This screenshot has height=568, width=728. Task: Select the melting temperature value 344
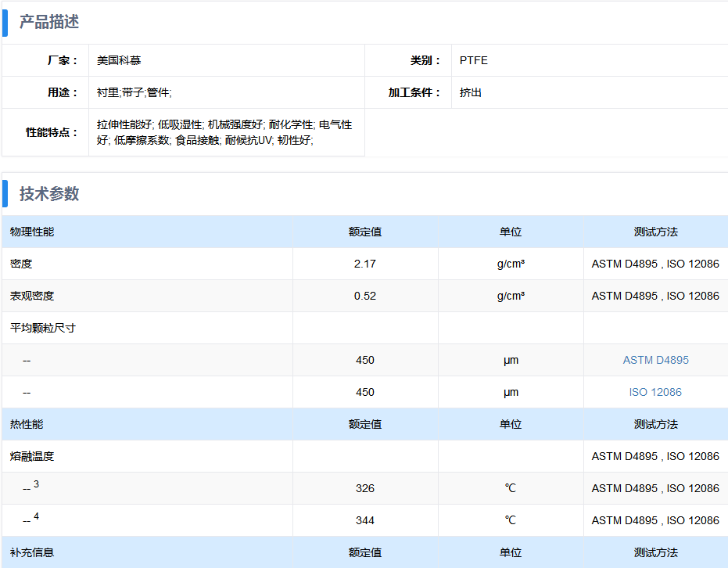click(364, 520)
